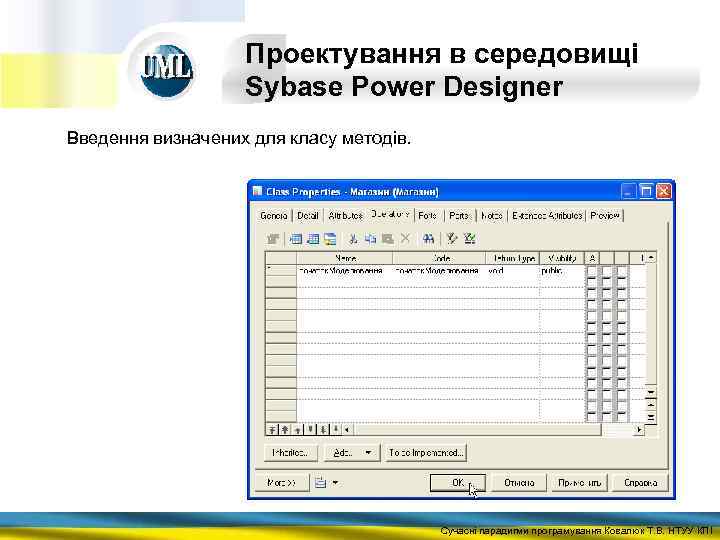Click the move-row-up single arrow button
The width and height of the screenshot is (720, 540).
[298, 430]
